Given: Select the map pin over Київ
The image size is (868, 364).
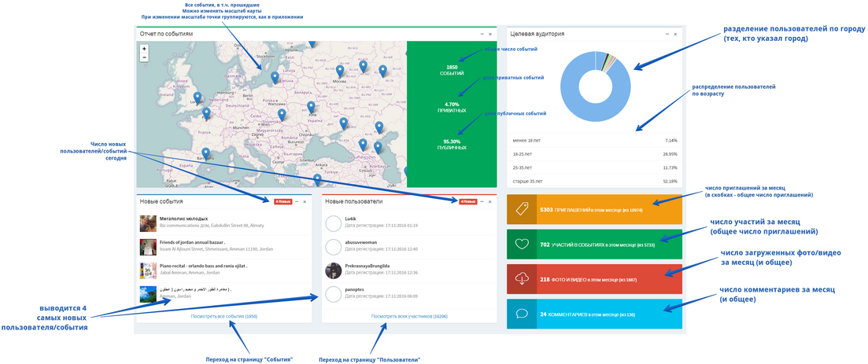Looking at the screenshot, I should [311, 108].
